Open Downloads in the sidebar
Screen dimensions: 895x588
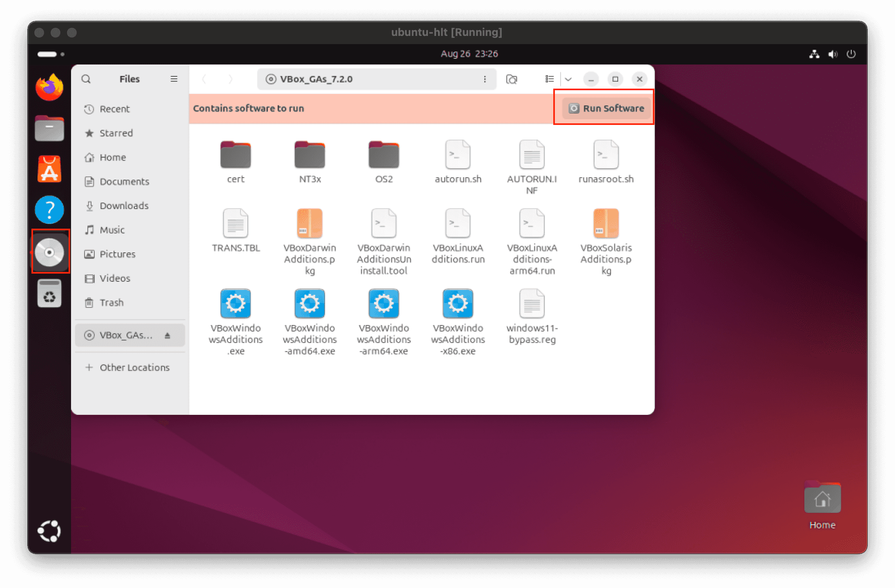click(130, 205)
